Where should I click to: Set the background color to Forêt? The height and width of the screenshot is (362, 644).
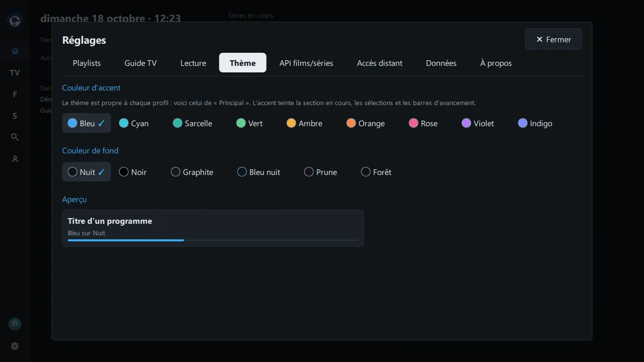376,172
